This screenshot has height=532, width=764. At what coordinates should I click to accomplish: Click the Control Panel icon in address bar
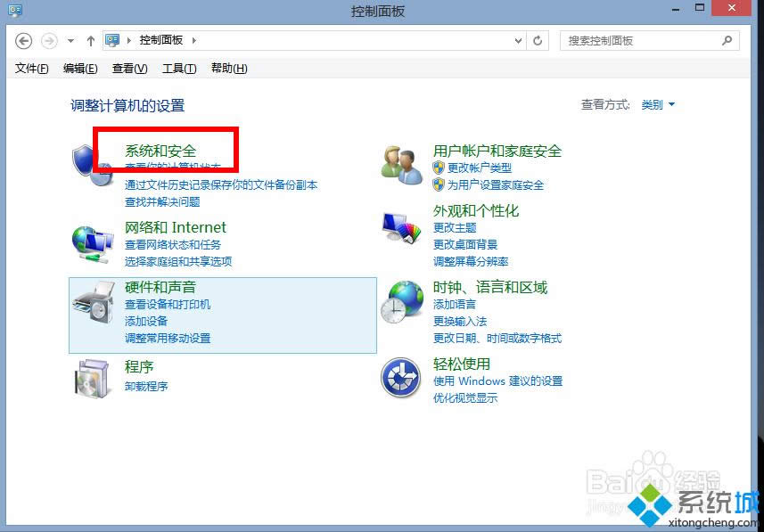coord(111,40)
